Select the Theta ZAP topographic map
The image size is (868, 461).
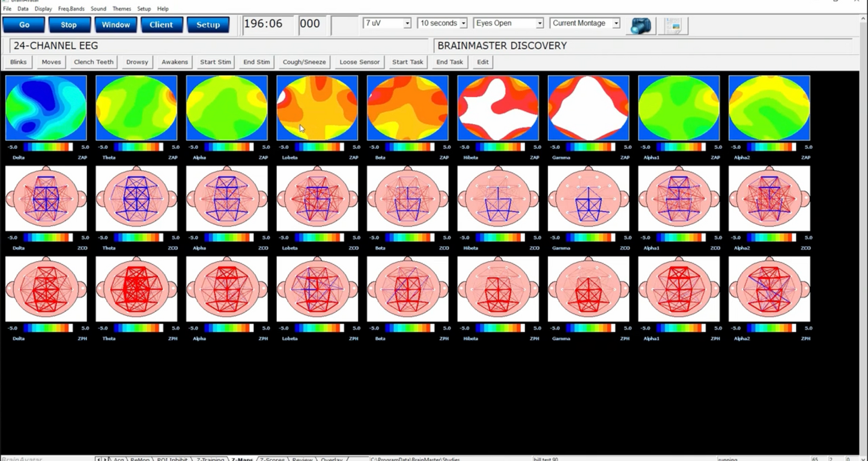[x=136, y=108]
